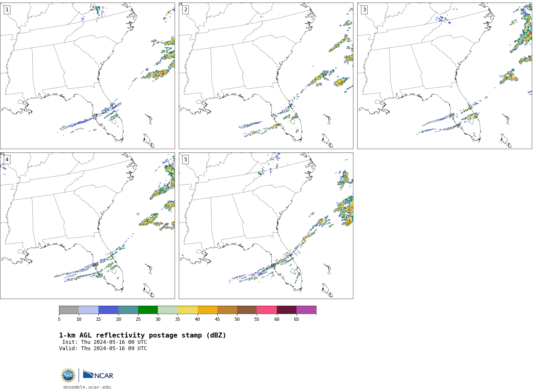
Task: Click the dark green 25-30 dBZ swatch
Action: [148, 310]
